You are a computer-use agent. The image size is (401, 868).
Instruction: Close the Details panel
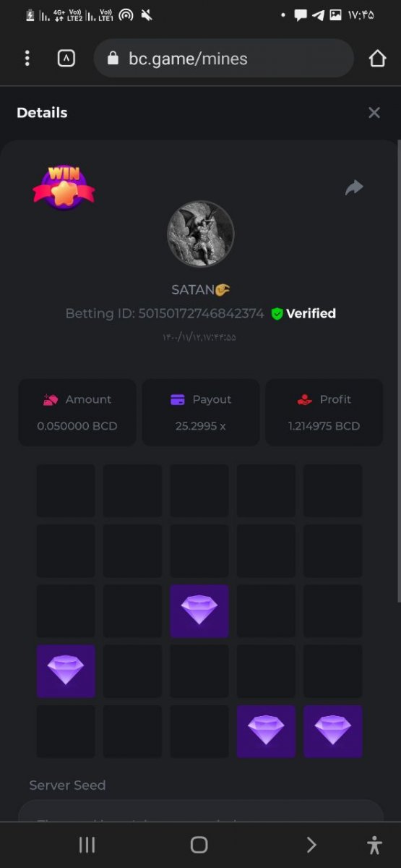[x=374, y=113]
